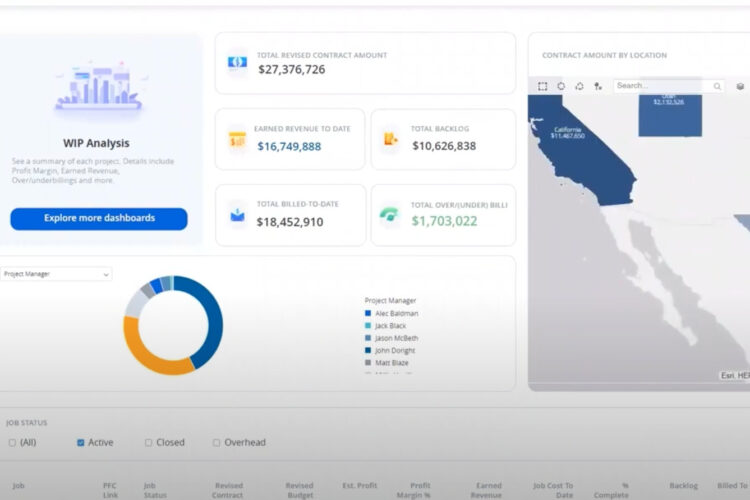The width and height of the screenshot is (750, 500).
Task: Click the WIP Analysis heading
Action: [x=96, y=143]
